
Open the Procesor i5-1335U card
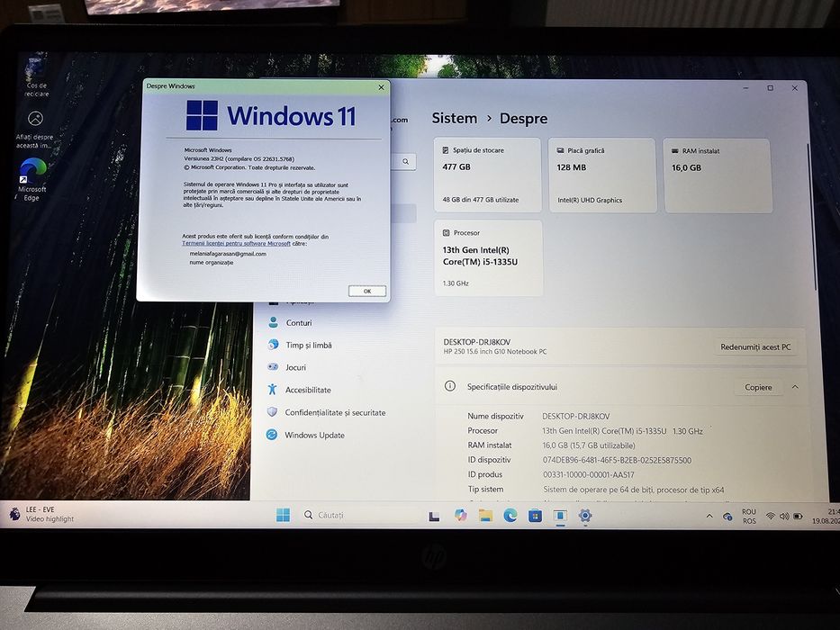(488, 257)
